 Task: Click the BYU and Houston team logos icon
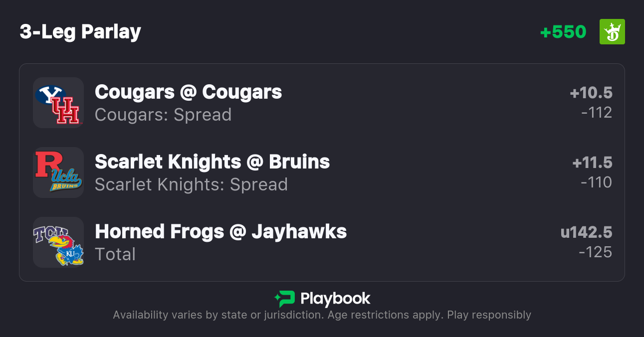(58, 103)
